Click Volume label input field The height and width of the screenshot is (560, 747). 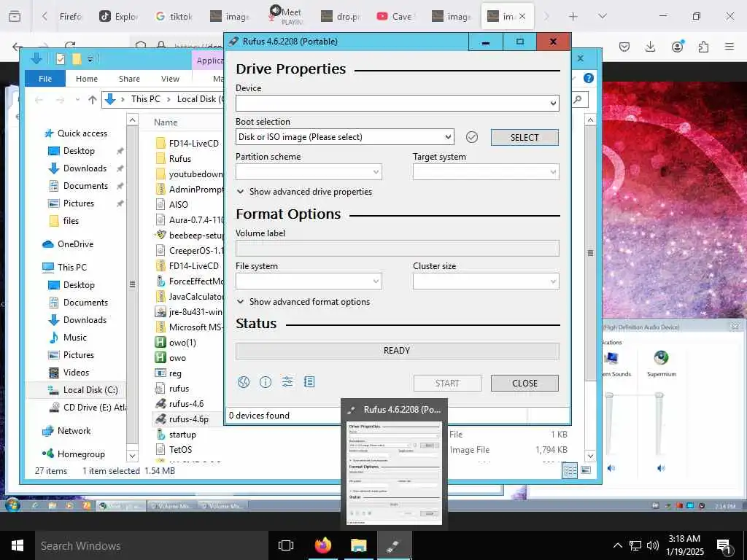point(398,249)
